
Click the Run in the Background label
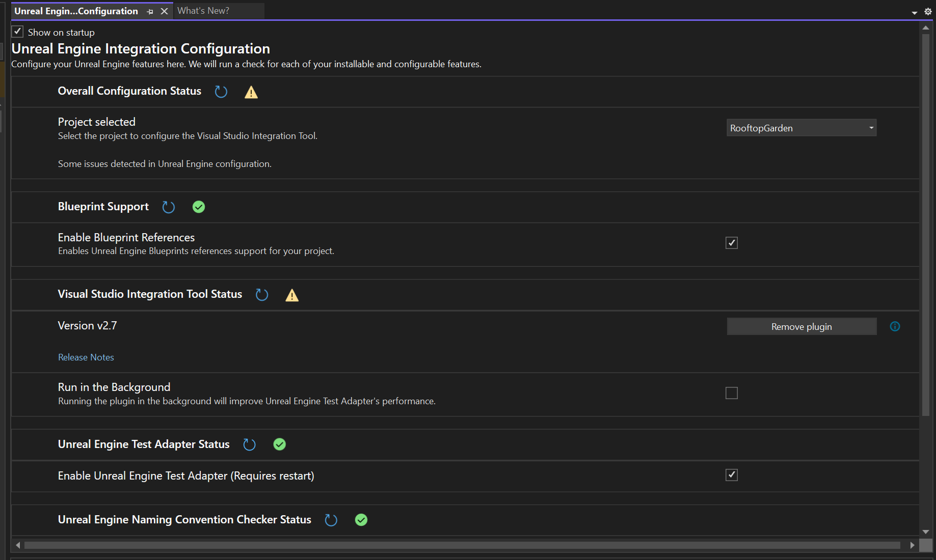tap(114, 387)
